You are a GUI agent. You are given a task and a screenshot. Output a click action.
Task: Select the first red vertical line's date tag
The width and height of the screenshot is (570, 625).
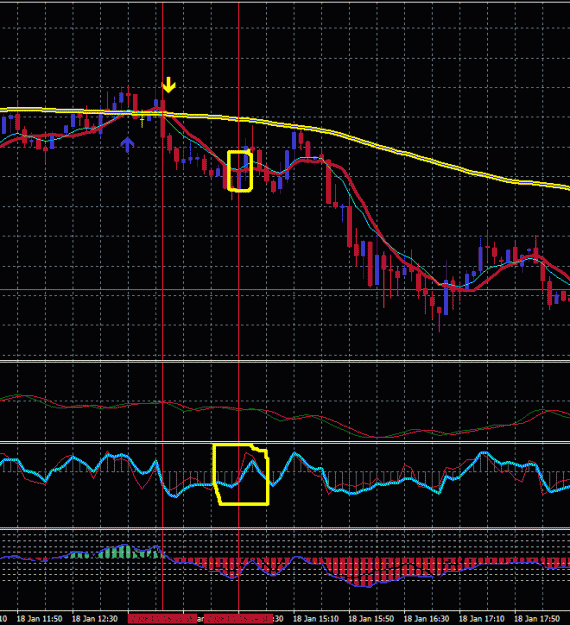click(x=162, y=619)
